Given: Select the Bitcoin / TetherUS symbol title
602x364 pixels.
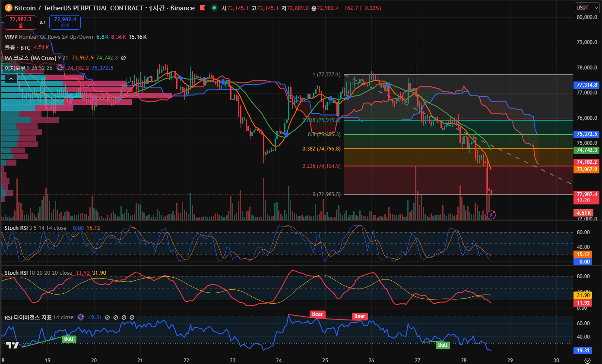Looking at the screenshot, I should tap(79, 8).
